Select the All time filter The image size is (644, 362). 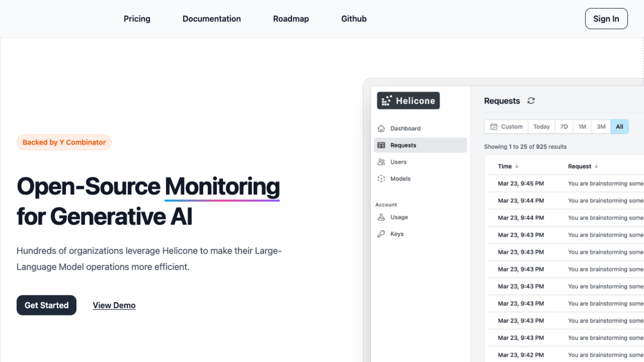click(619, 127)
